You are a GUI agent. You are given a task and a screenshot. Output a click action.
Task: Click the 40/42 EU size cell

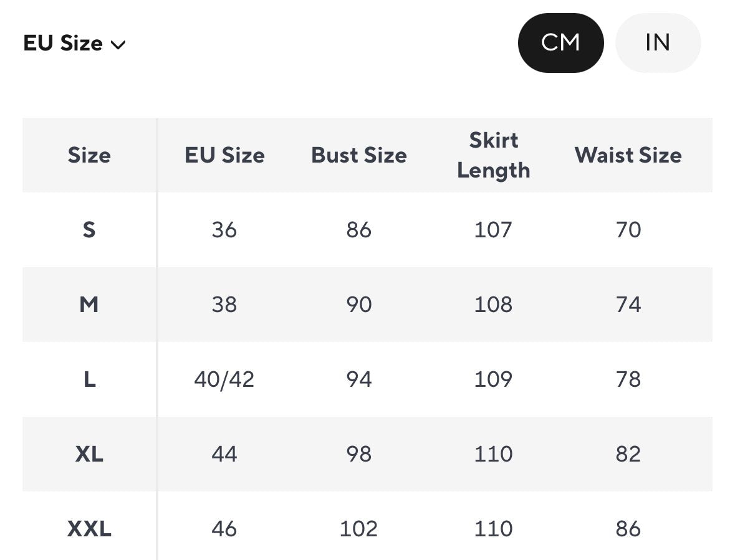pos(224,379)
